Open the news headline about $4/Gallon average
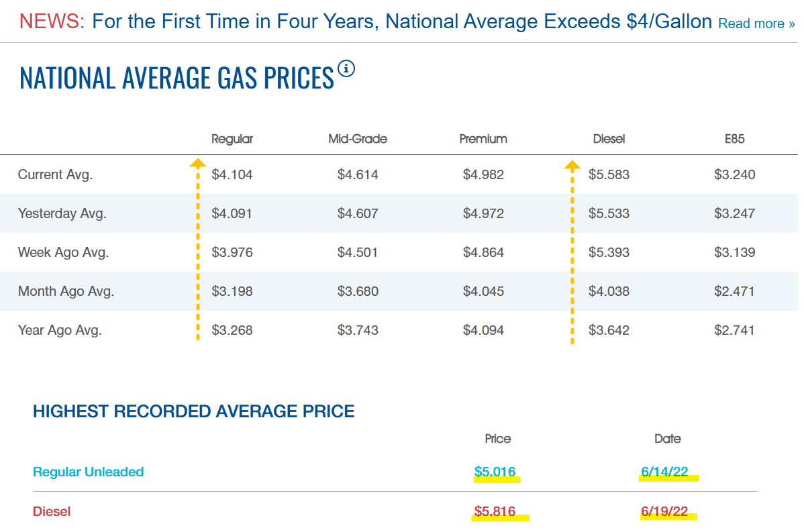This screenshot has height=532, width=804. click(402, 21)
